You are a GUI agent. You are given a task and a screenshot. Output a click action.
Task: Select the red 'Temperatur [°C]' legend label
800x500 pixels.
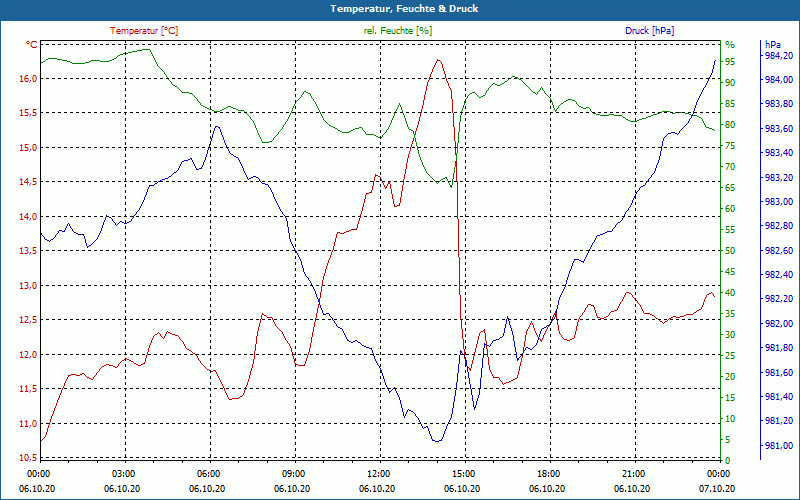(144, 31)
